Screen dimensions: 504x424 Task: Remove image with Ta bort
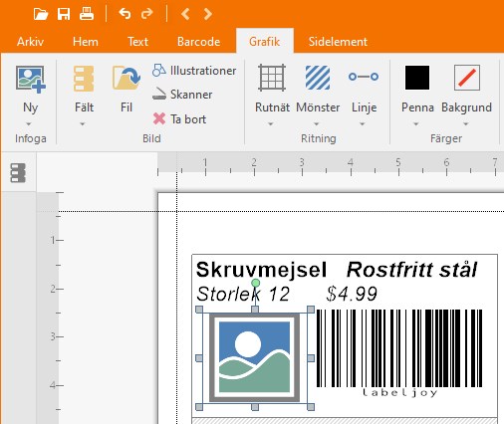click(179, 119)
